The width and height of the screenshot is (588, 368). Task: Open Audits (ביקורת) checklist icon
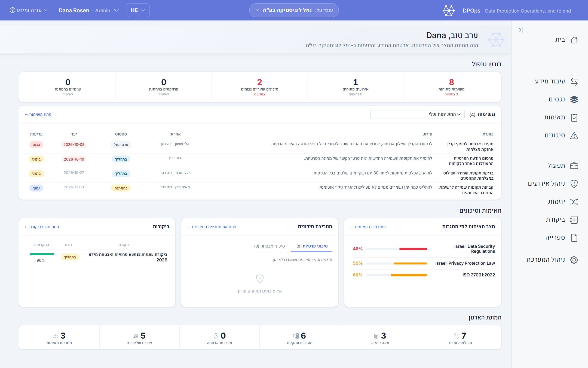[574, 220]
